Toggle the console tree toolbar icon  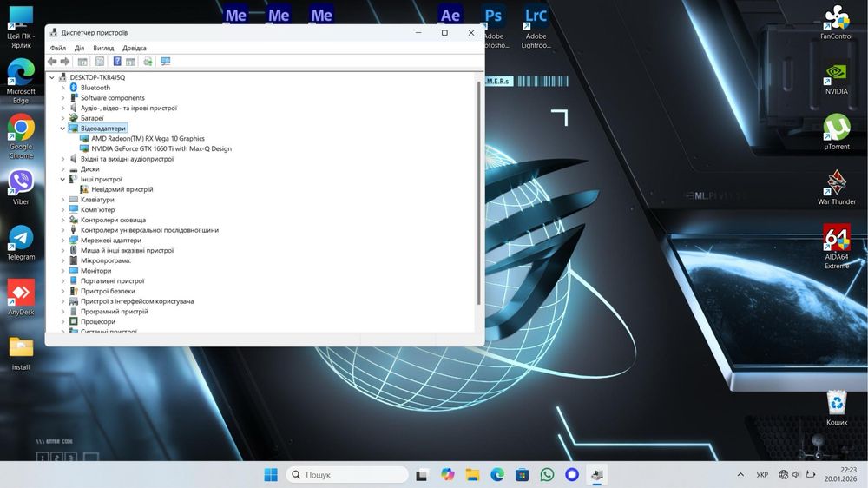pos(82,62)
